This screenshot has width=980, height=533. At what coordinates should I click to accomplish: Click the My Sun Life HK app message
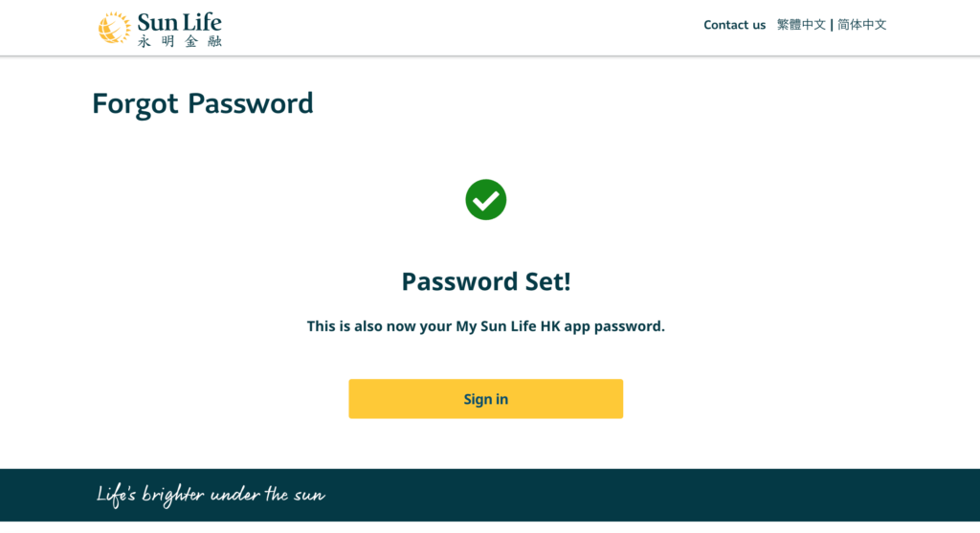click(485, 326)
